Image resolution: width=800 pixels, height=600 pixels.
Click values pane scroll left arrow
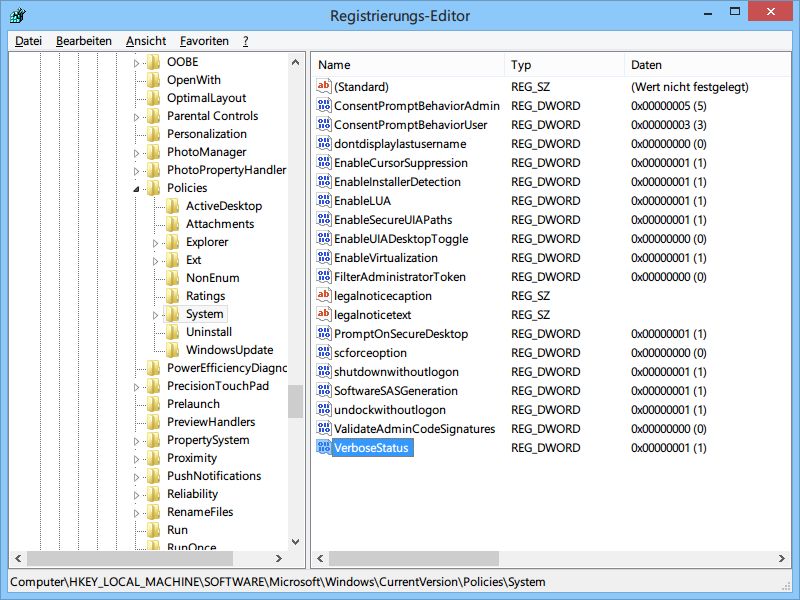(x=320, y=558)
